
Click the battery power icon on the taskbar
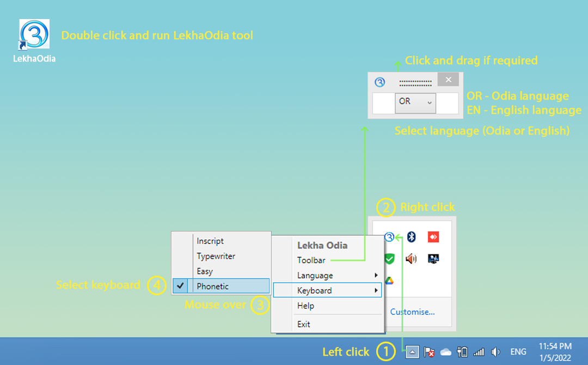462,352
